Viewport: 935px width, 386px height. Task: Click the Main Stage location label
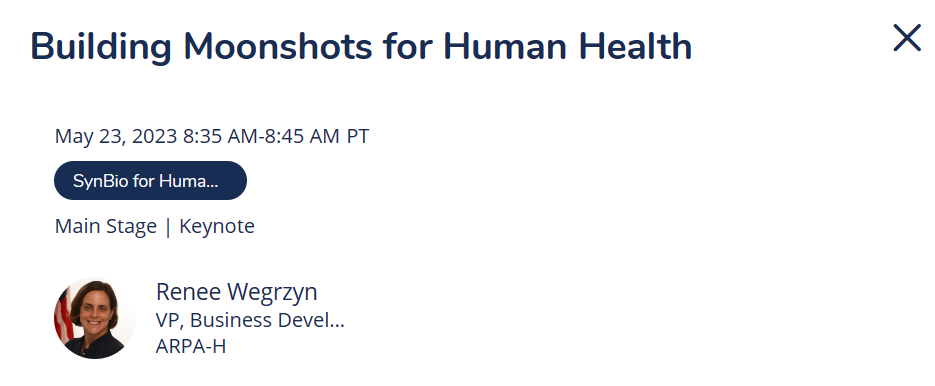tap(106, 227)
